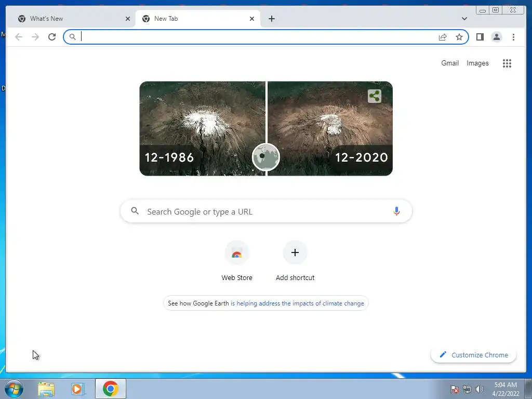532x399 pixels.
Task: Close the What's New tab
Action: pos(128,19)
